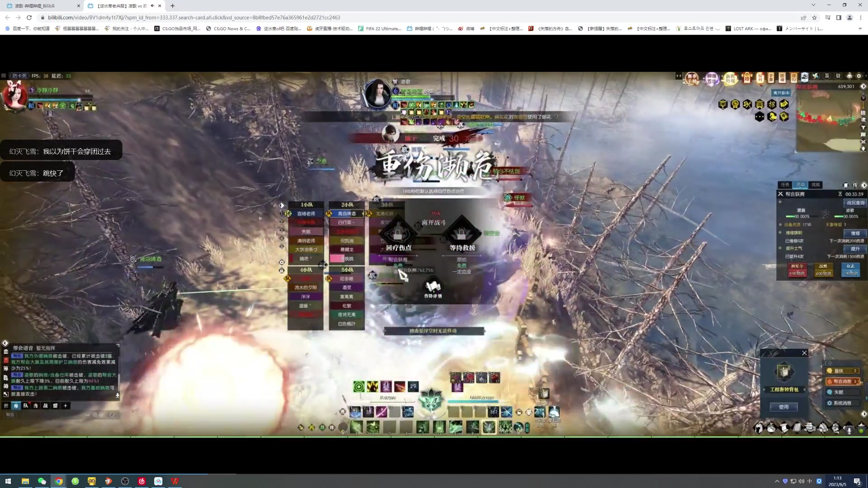Choose 回疗伤点 revive option
This screenshot has height=488, width=868.
click(398, 234)
